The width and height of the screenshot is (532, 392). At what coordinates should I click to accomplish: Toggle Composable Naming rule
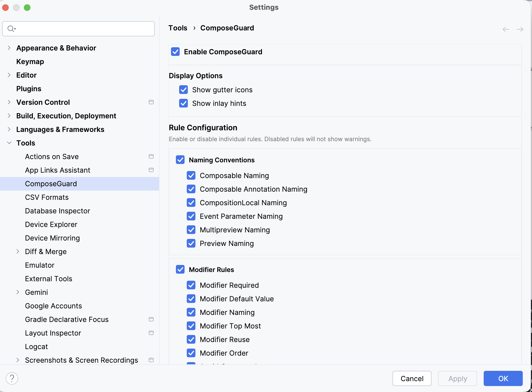(191, 175)
